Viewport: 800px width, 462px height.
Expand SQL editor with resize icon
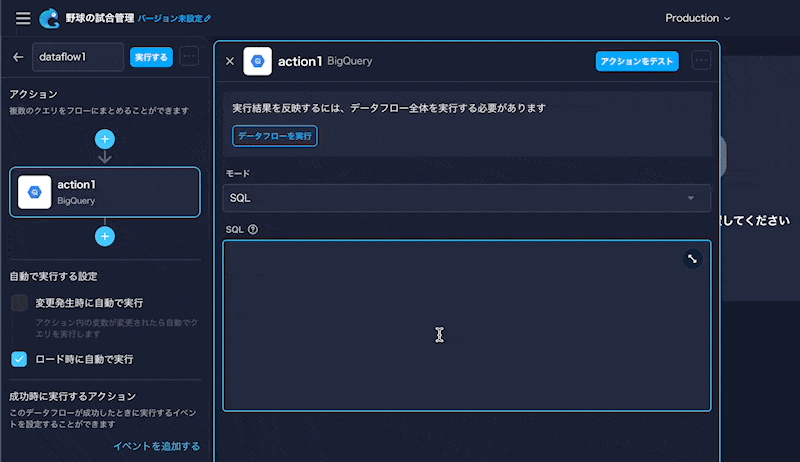coord(692,259)
